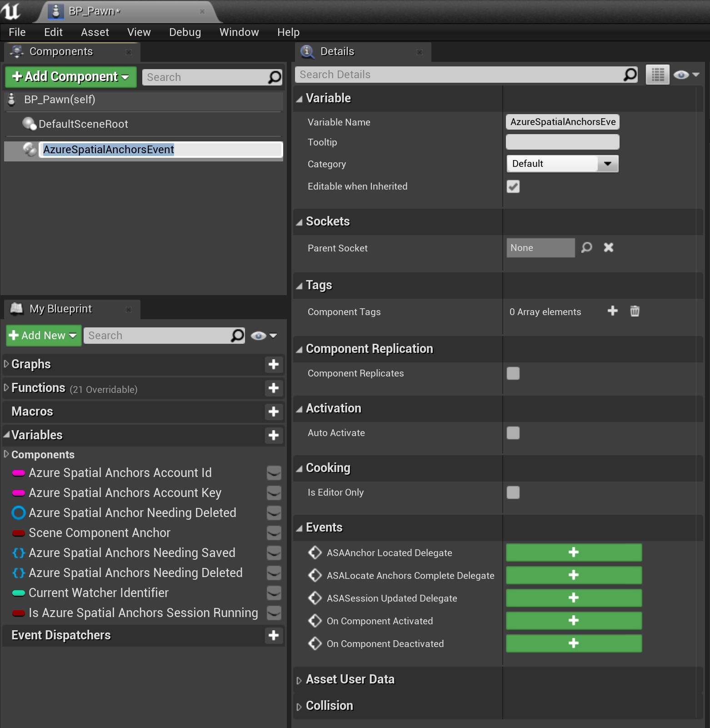The width and height of the screenshot is (710, 728).
Task: Click the On Component Activated event icon
Action: click(315, 621)
